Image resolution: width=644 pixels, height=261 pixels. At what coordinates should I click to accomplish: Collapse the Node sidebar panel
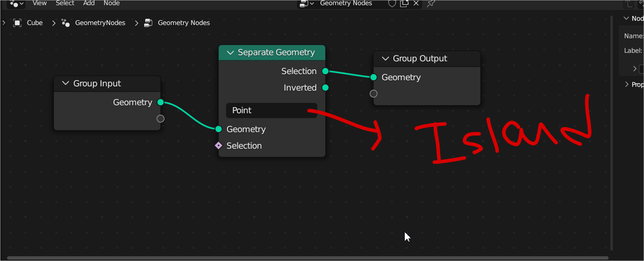[627, 18]
